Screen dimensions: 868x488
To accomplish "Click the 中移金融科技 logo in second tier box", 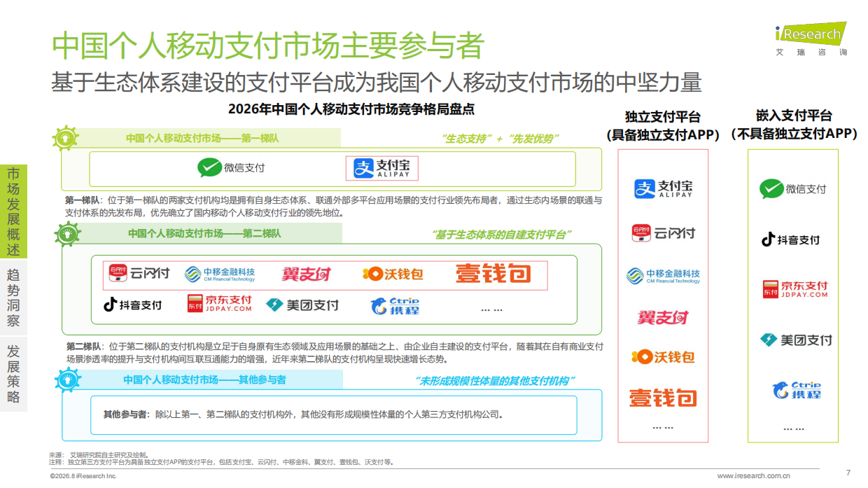I will [x=220, y=274].
